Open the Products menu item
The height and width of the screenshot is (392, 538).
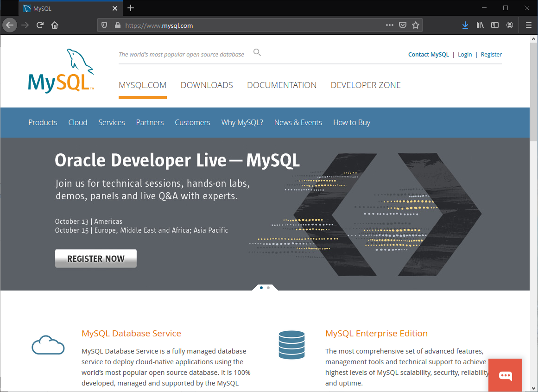click(43, 122)
